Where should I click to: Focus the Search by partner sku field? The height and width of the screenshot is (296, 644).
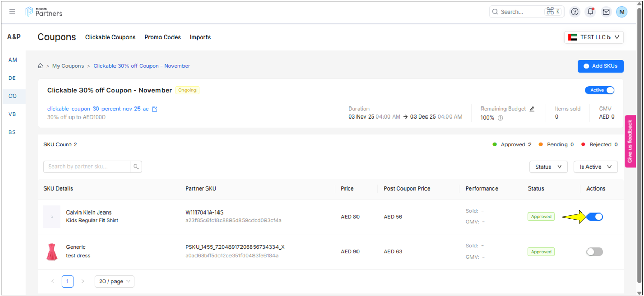(86, 167)
